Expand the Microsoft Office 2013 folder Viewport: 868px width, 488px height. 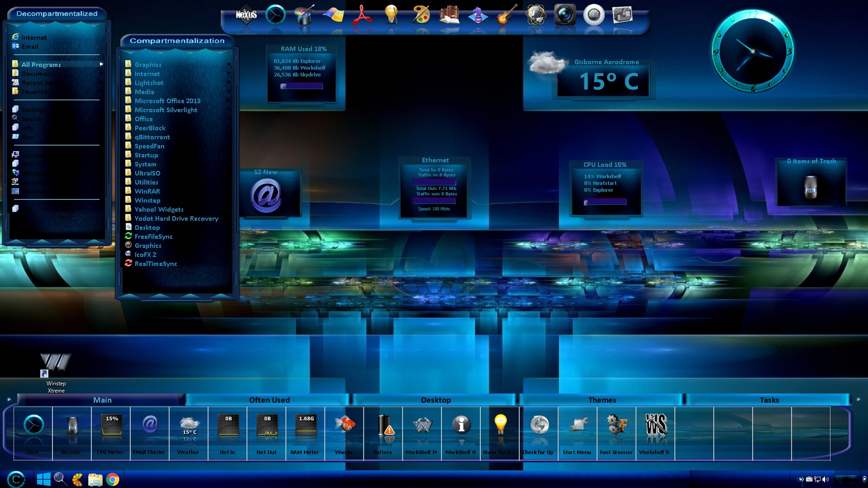(167, 101)
